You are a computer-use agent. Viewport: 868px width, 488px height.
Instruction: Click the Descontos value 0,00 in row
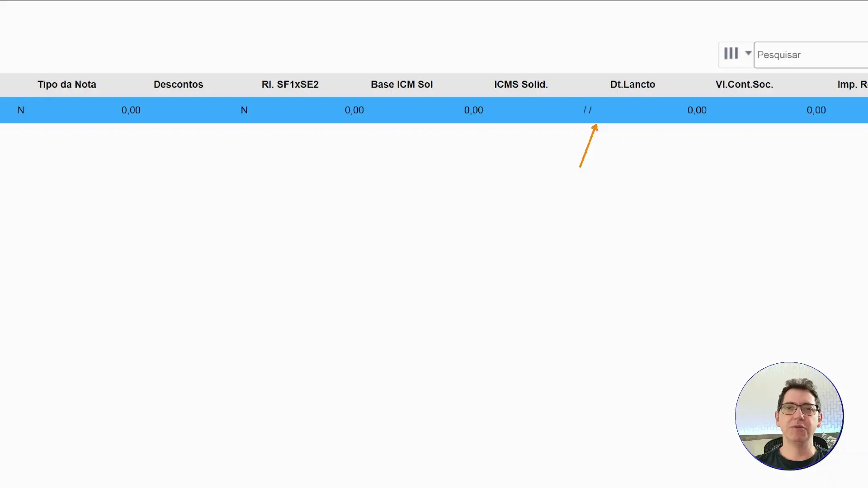(131, 110)
